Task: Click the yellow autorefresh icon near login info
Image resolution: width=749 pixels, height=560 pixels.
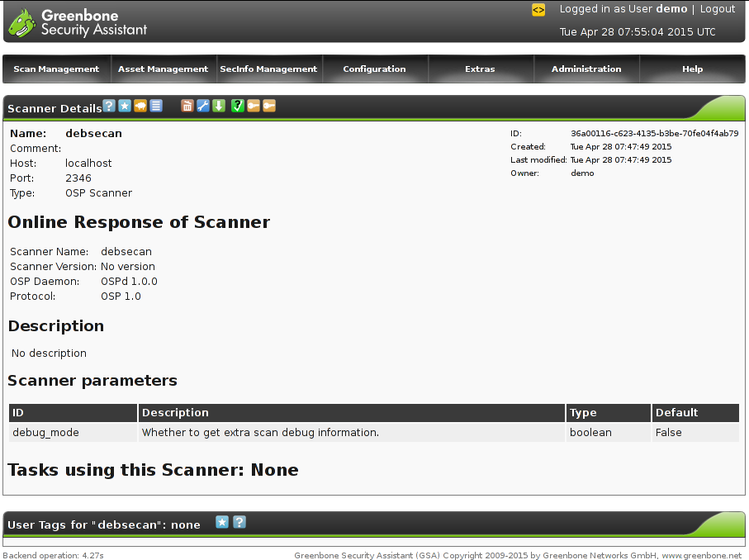Action: 538,10
